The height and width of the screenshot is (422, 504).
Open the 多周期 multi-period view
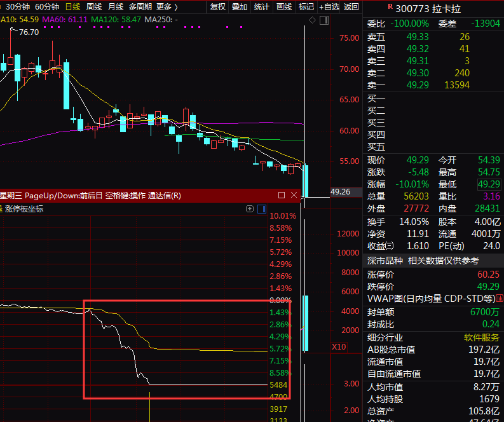[140, 7]
